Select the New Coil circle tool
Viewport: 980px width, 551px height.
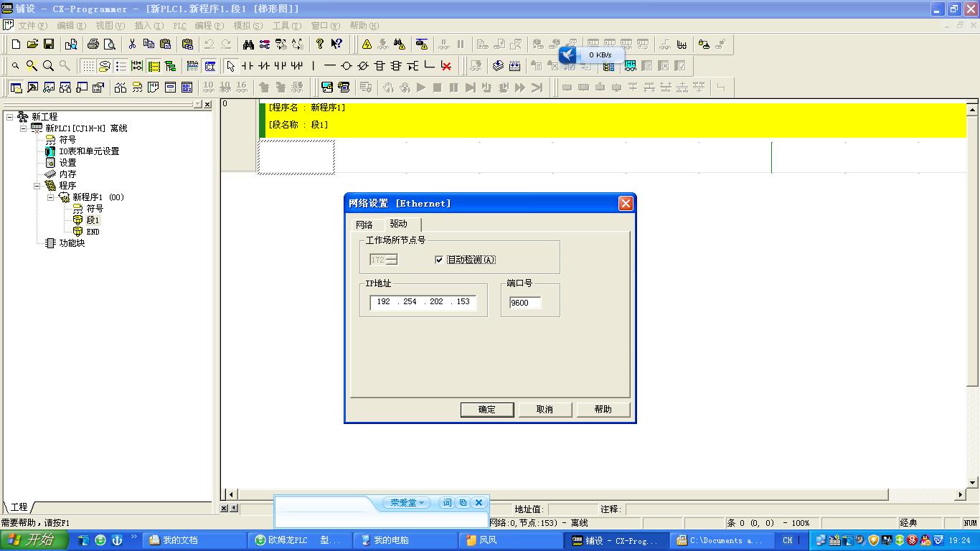347,66
